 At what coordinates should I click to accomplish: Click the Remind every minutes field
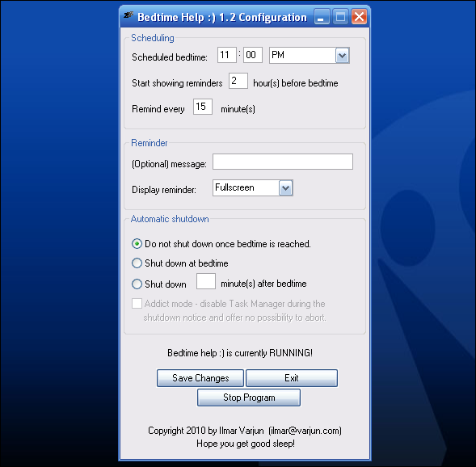tap(203, 107)
